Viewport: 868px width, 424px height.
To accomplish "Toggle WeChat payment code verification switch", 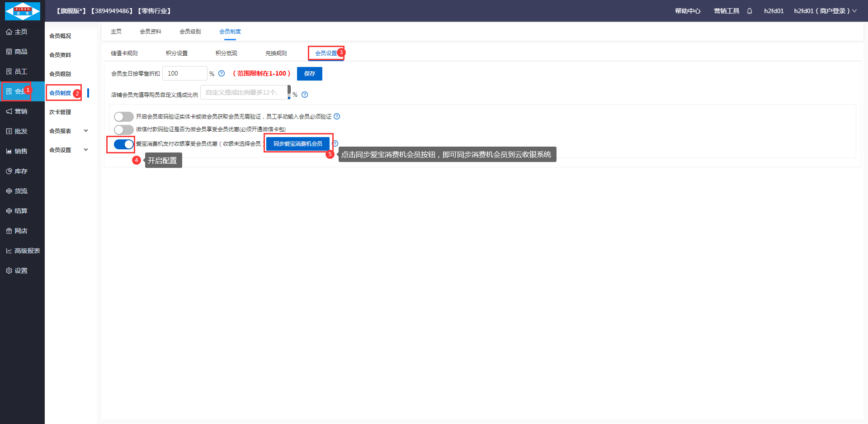I will 123,130.
